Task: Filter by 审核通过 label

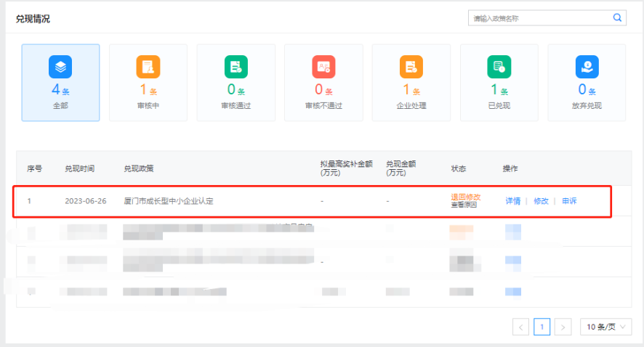Action: click(236, 106)
